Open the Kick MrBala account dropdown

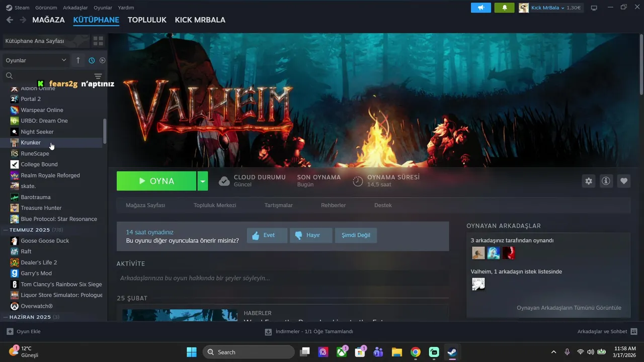tap(551, 8)
